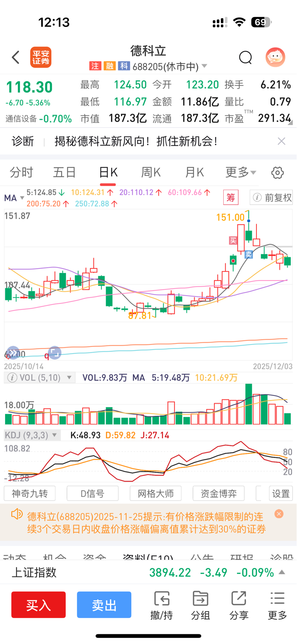Expand the 更多 period dropdown
The image size is (297, 644).
[x=241, y=172]
